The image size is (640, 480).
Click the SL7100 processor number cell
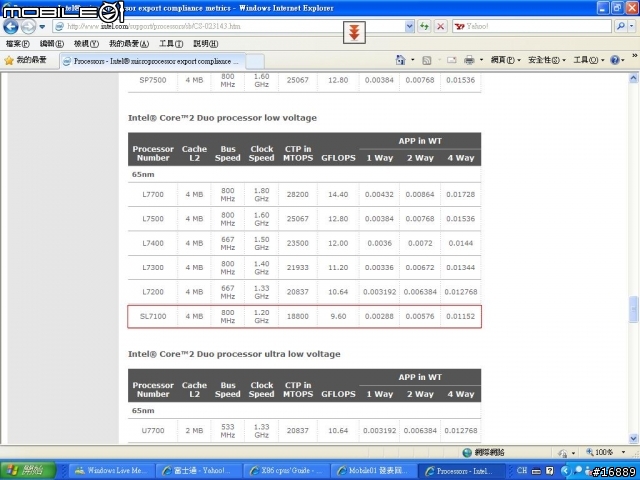153,316
